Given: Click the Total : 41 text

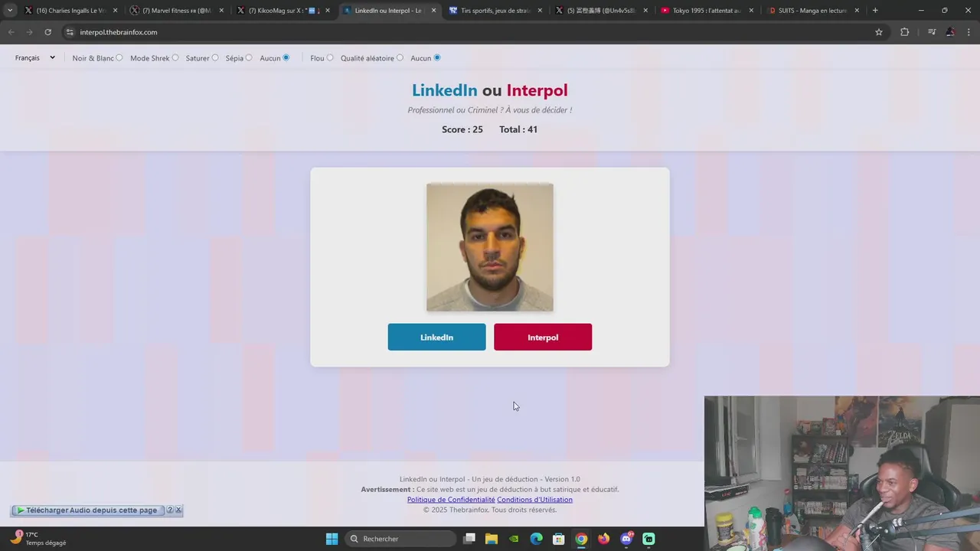Looking at the screenshot, I should 518,129.
